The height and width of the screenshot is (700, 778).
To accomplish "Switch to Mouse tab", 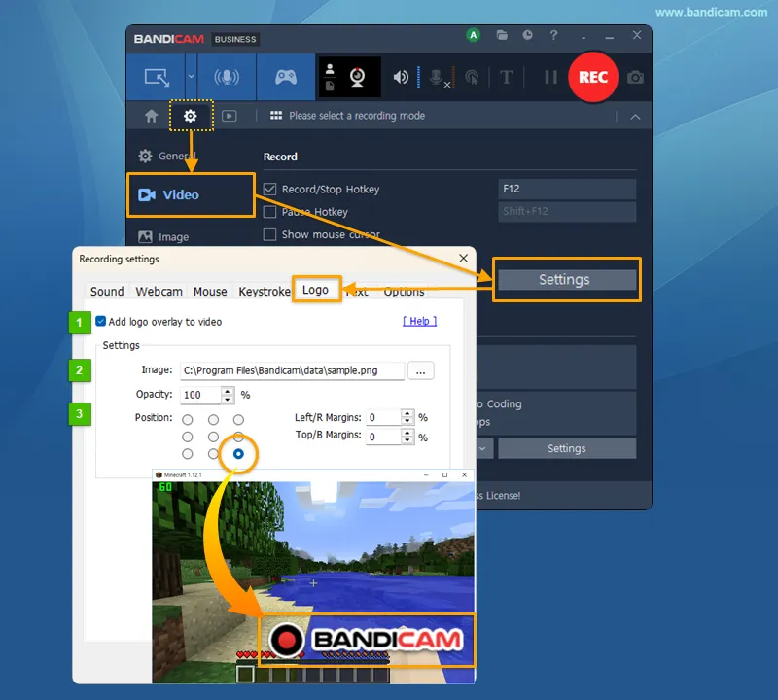I will tap(210, 292).
